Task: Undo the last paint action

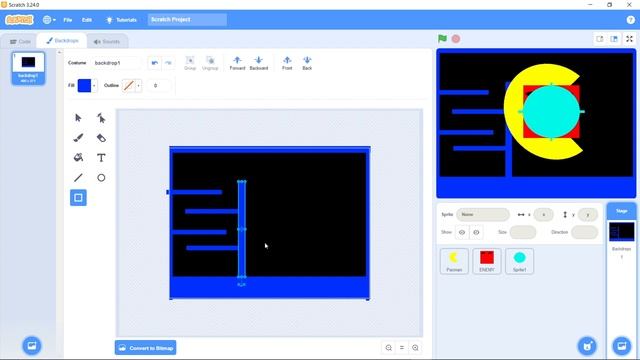Action: click(x=155, y=63)
